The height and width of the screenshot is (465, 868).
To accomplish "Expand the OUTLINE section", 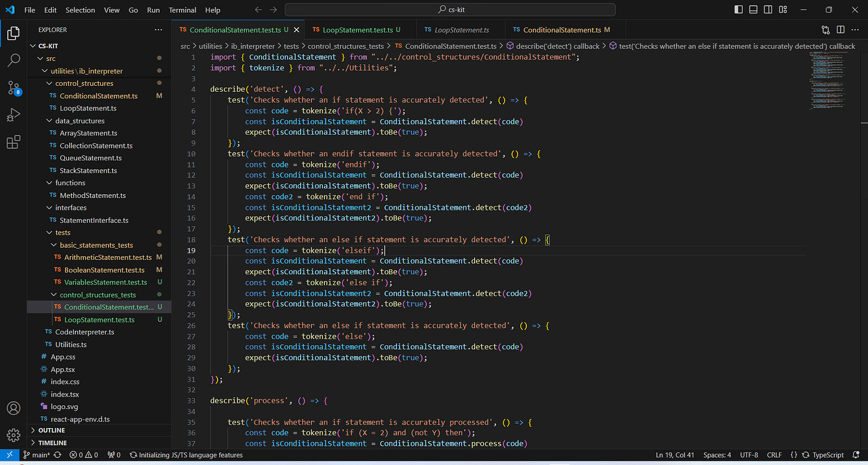I will point(52,430).
